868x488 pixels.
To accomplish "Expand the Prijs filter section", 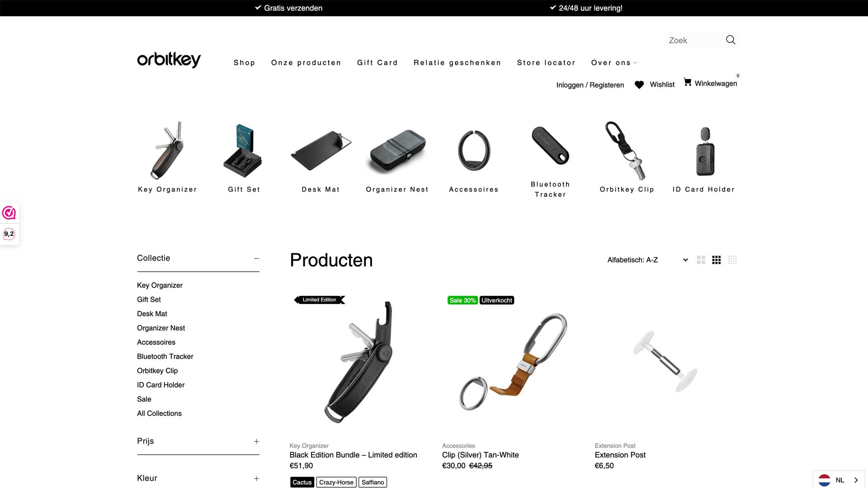I will click(x=256, y=441).
